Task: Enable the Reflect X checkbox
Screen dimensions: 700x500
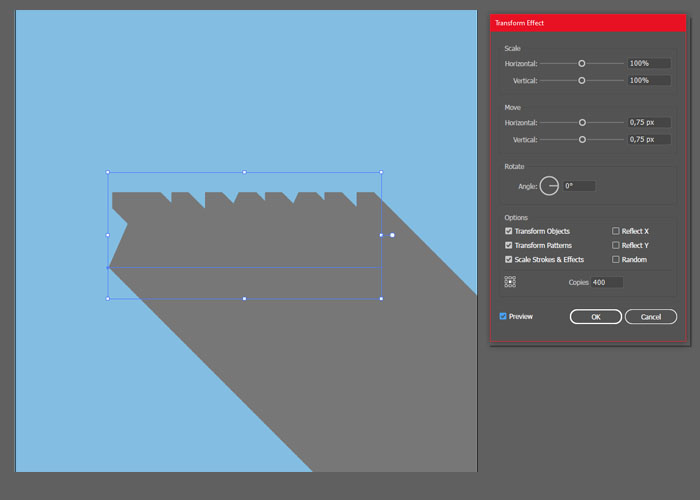Action: click(616, 231)
